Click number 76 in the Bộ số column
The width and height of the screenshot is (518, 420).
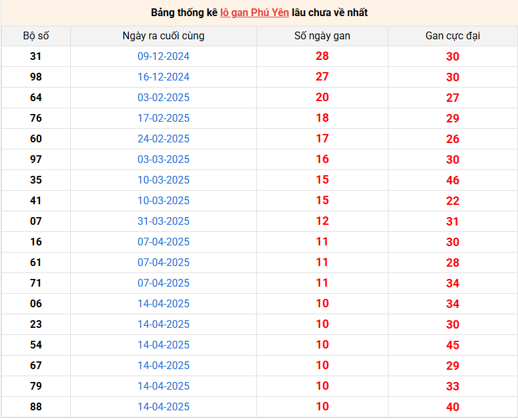[35, 119]
